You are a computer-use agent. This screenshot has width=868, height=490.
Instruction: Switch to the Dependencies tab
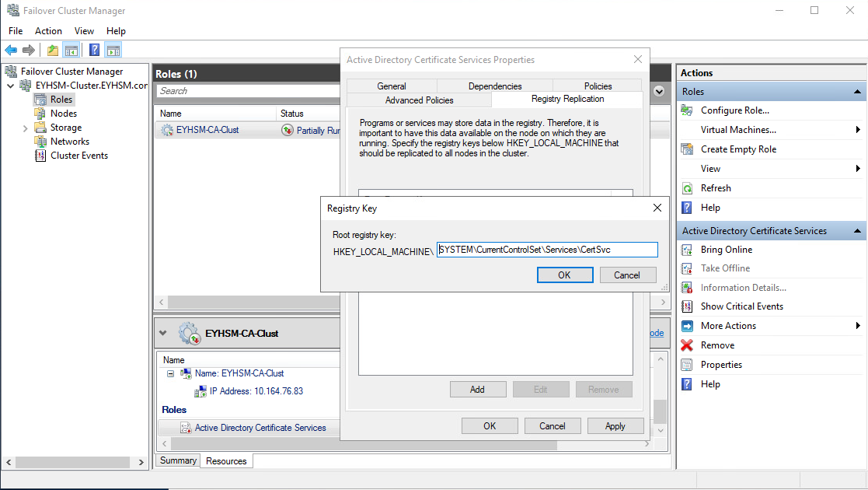point(495,86)
